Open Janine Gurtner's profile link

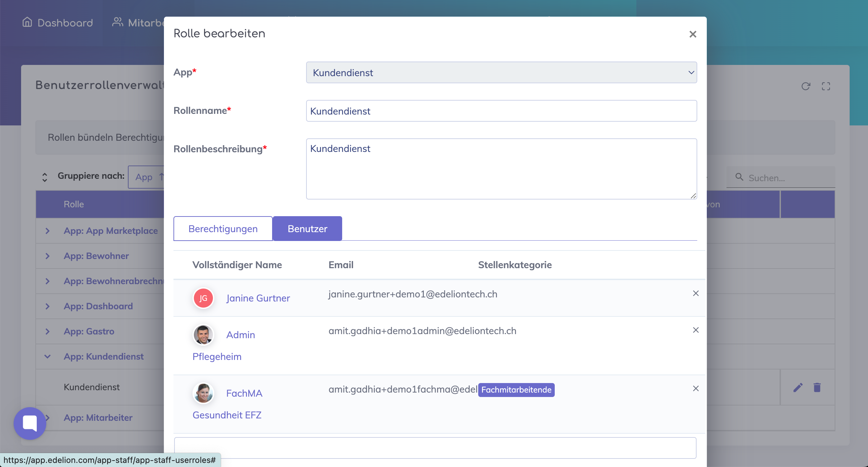258,298
